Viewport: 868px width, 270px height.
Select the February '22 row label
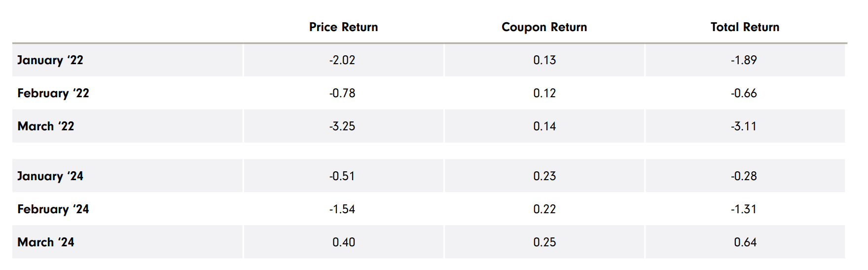[53, 93]
